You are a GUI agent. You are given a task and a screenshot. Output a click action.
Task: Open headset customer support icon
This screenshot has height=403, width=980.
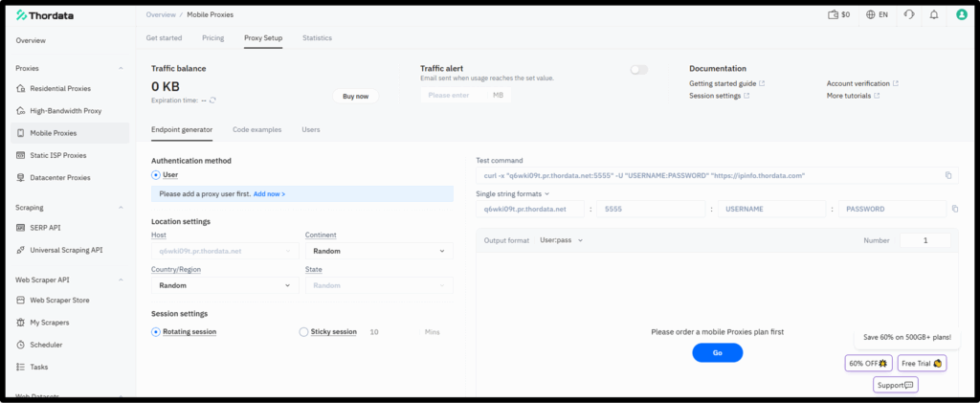pos(909,14)
